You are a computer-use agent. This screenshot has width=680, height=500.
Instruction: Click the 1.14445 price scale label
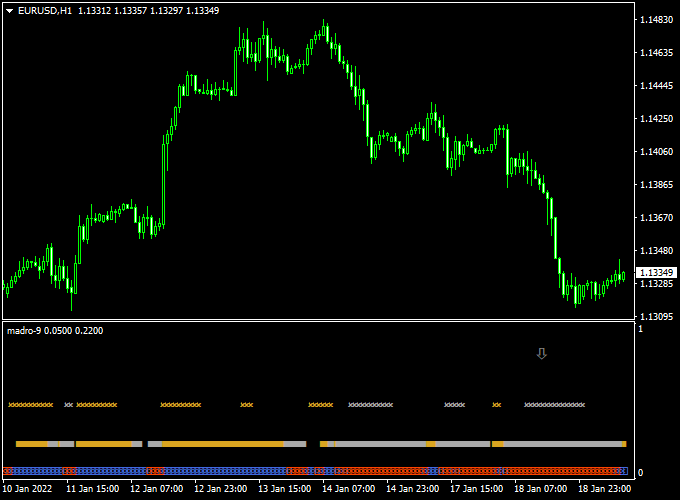coord(657,85)
